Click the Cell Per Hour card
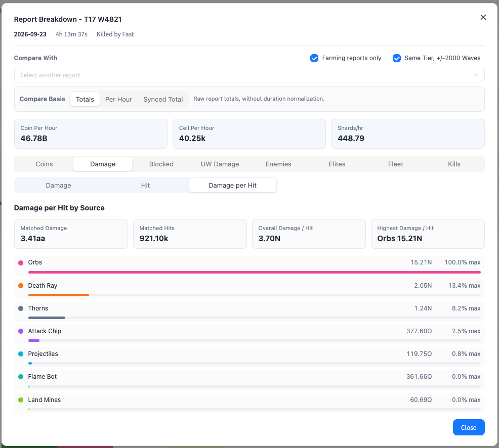 tap(249, 133)
